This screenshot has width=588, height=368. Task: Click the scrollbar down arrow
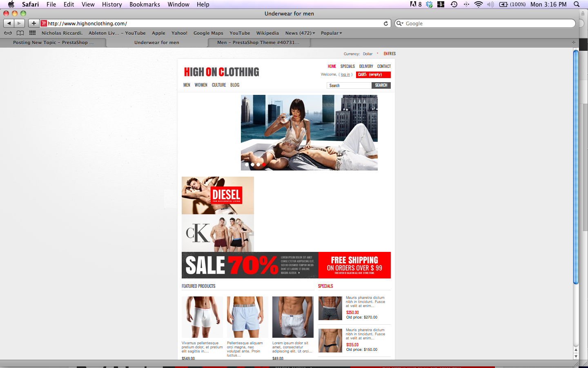[576, 356]
